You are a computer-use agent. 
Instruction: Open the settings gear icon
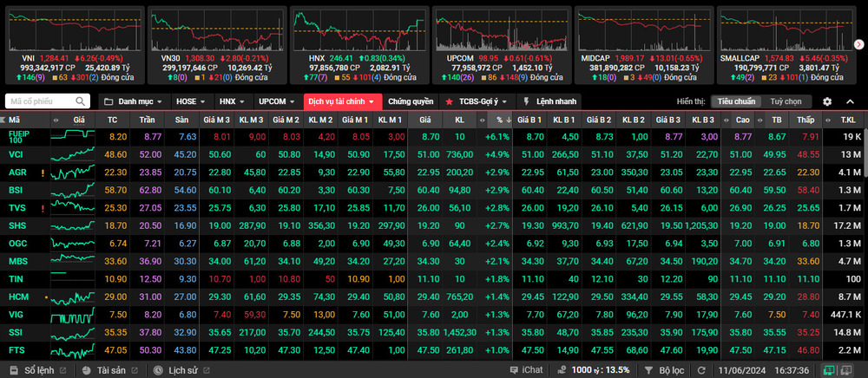tap(827, 101)
